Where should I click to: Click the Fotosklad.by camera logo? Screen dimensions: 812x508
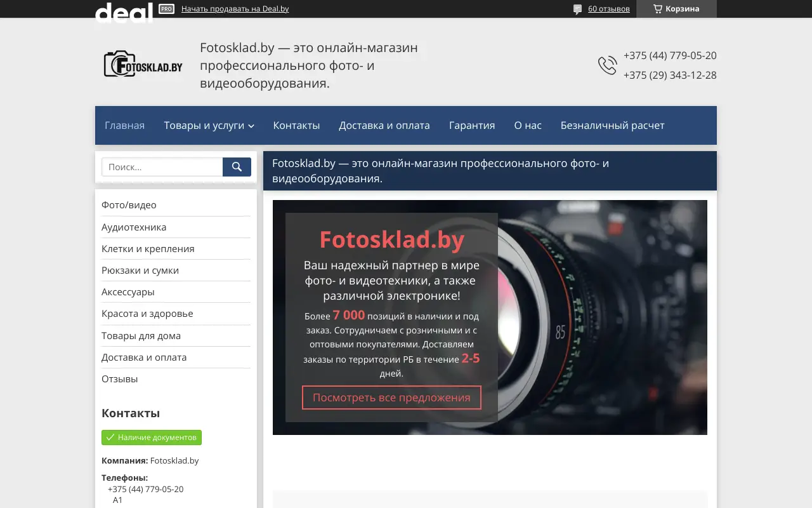143,63
